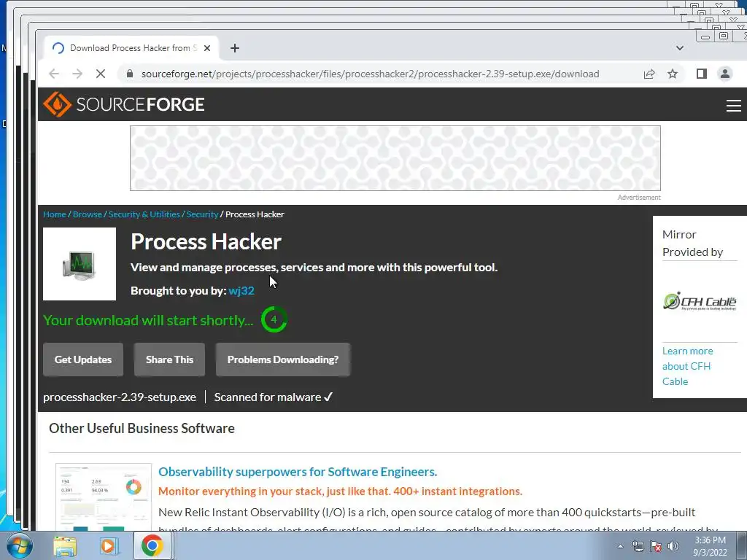747x560 pixels.
Task: Open the SourceForge hamburger menu
Action: pos(733,105)
